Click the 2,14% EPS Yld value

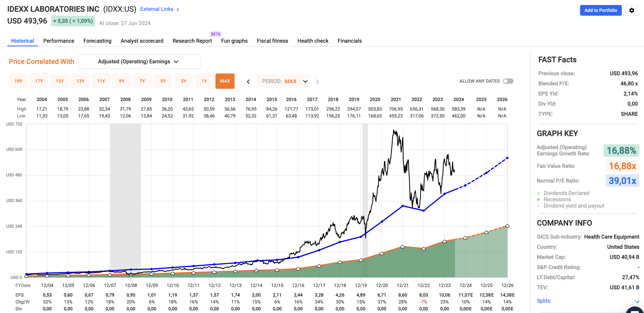pyautogui.click(x=630, y=94)
